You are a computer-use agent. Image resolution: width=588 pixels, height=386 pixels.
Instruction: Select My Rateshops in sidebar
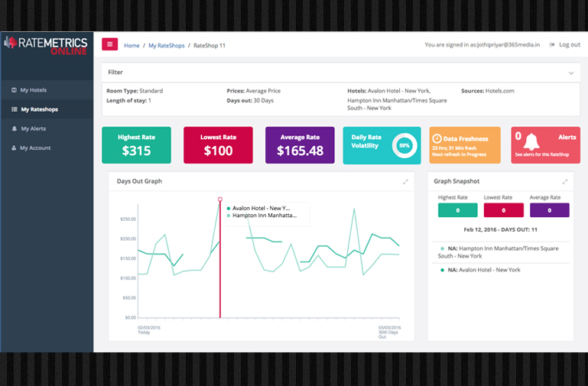tap(38, 109)
